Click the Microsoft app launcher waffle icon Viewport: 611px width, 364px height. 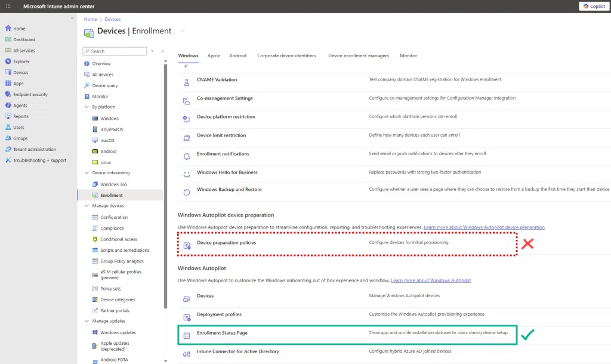click(x=8, y=6)
